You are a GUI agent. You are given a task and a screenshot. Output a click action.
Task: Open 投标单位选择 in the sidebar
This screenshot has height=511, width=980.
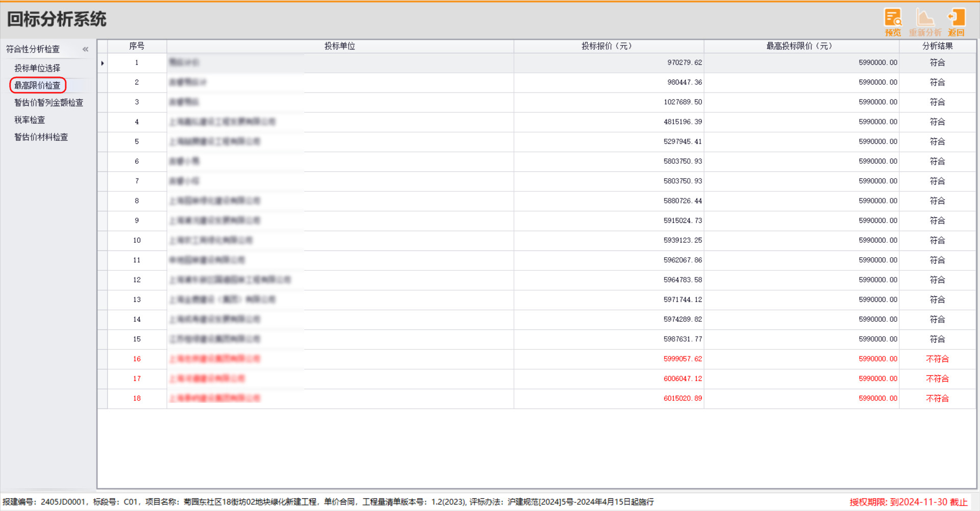tap(37, 68)
